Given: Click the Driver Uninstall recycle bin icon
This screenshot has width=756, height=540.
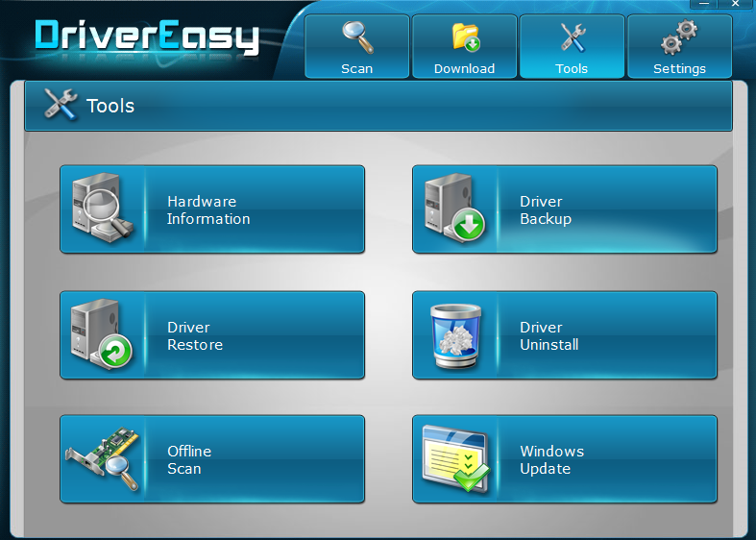Looking at the screenshot, I should (x=455, y=335).
